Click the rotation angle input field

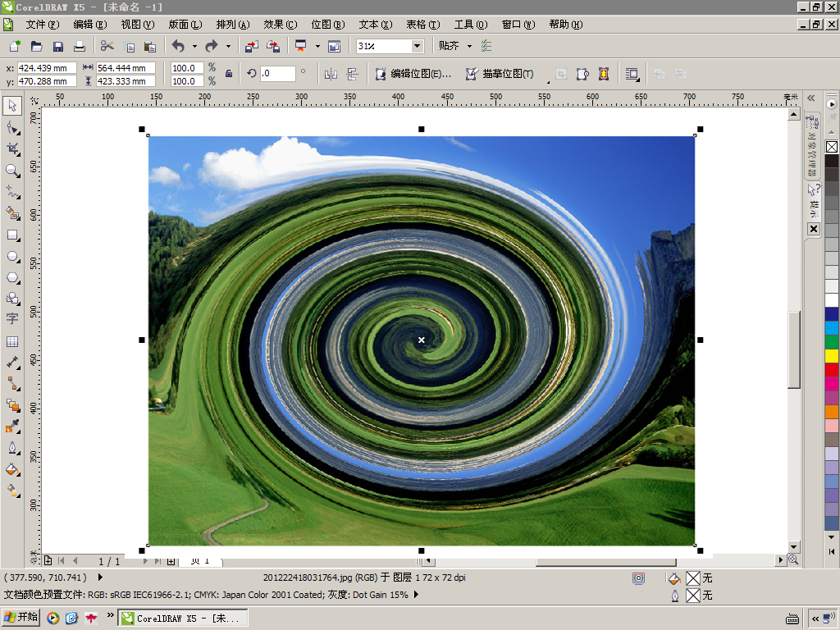pos(278,73)
